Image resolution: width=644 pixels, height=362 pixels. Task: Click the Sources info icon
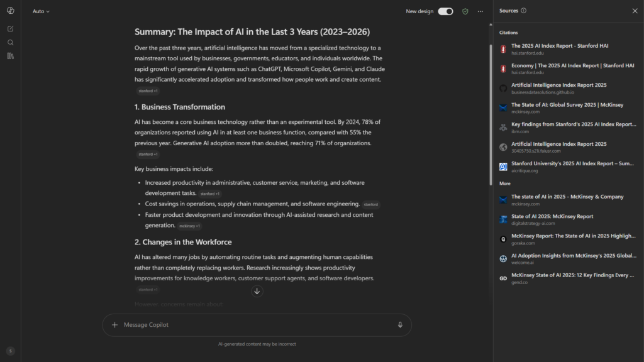pos(524,11)
